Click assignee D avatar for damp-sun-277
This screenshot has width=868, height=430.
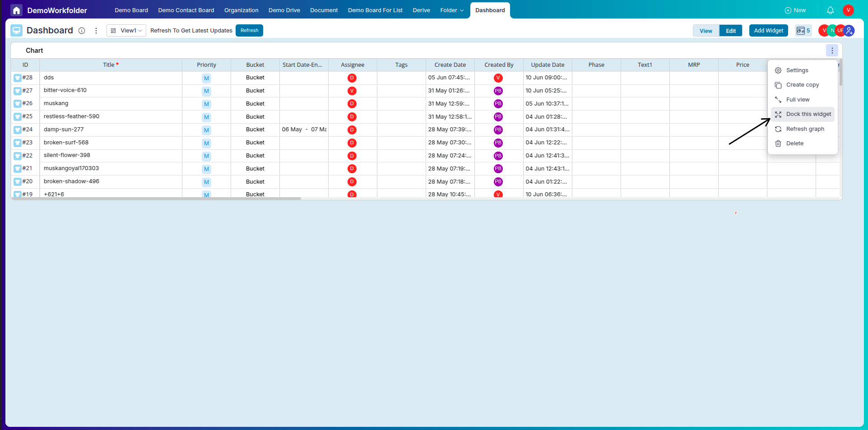click(x=352, y=130)
